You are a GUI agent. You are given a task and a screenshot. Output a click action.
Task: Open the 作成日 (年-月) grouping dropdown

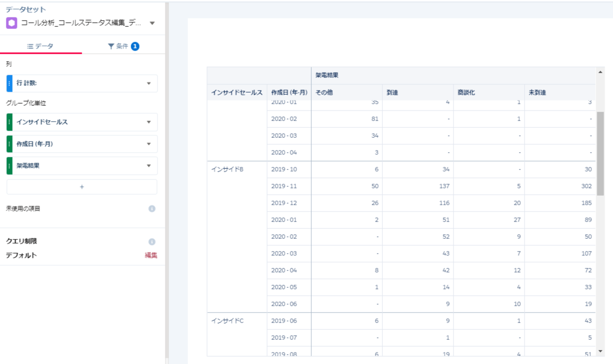[149, 144]
